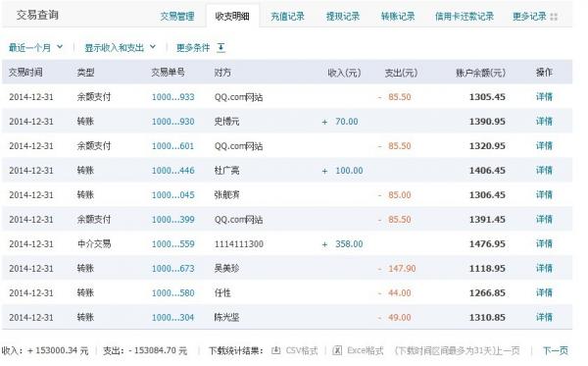Click the Excel download icon

point(337,350)
